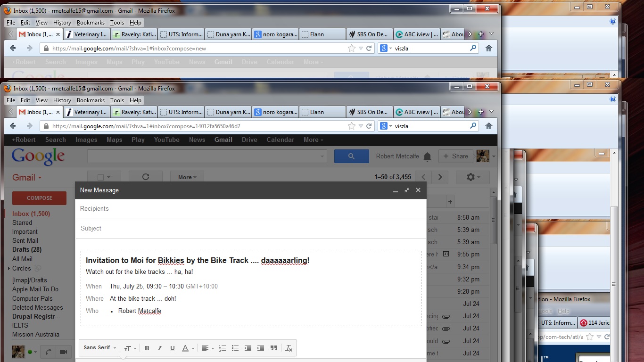Viewport: 644px width, 362px height.
Task: Toggle italic formatting in compose toolbar
Action: click(160, 348)
